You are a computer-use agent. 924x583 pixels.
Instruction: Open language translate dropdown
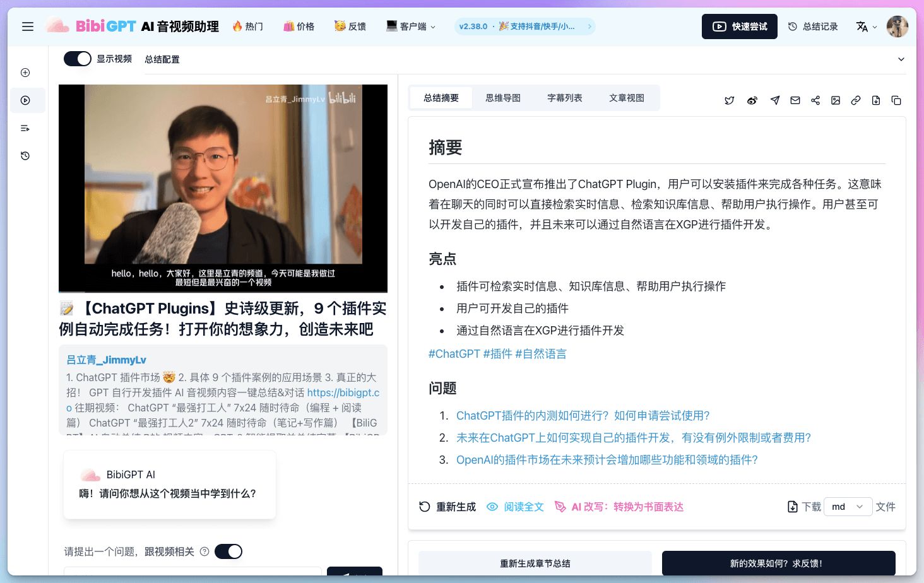(867, 26)
